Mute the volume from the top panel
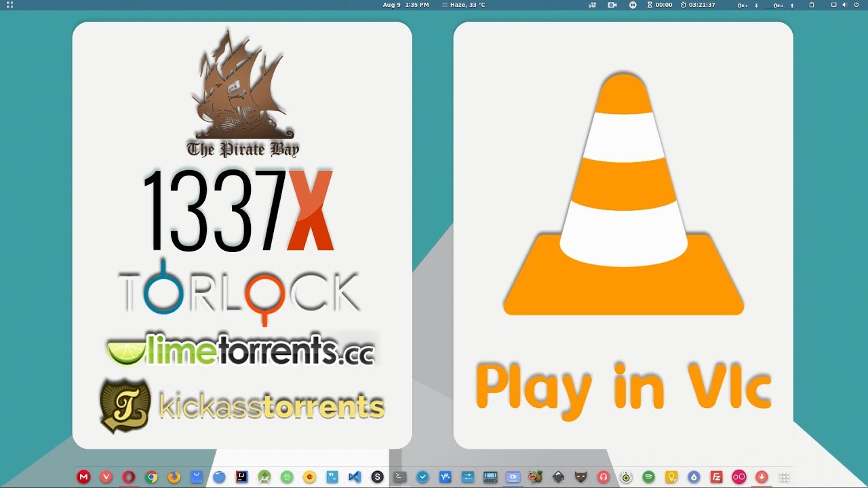The image size is (868, 488). coord(845,5)
